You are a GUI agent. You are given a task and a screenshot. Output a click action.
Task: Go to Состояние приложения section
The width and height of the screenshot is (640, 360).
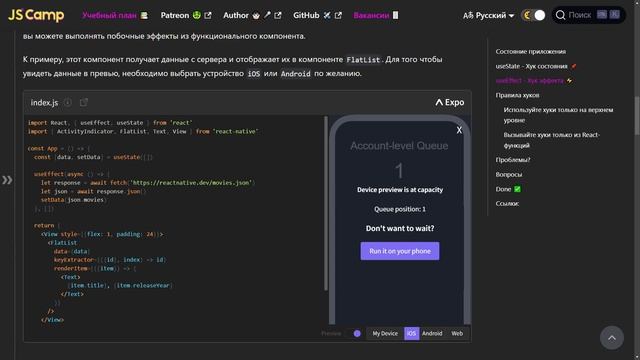pos(531,51)
